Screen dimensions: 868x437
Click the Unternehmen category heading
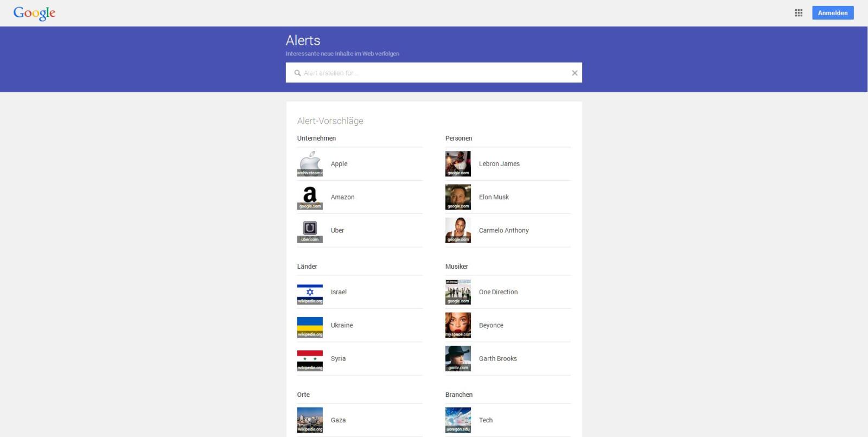pyautogui.click(x=316, y=138)
